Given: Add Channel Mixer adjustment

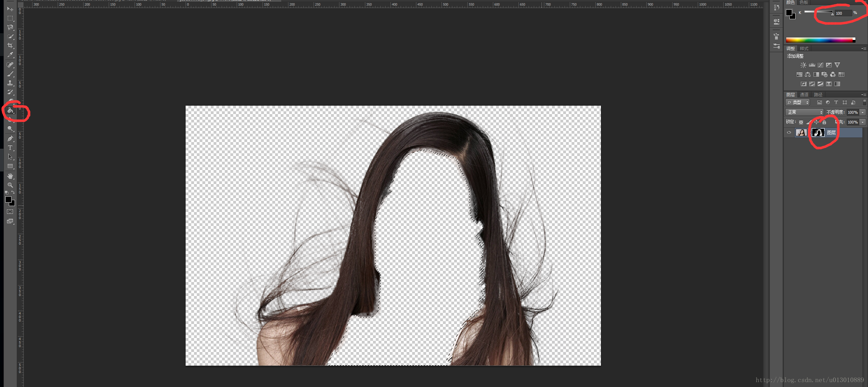Looking at the screenshot, I should 833,75.
